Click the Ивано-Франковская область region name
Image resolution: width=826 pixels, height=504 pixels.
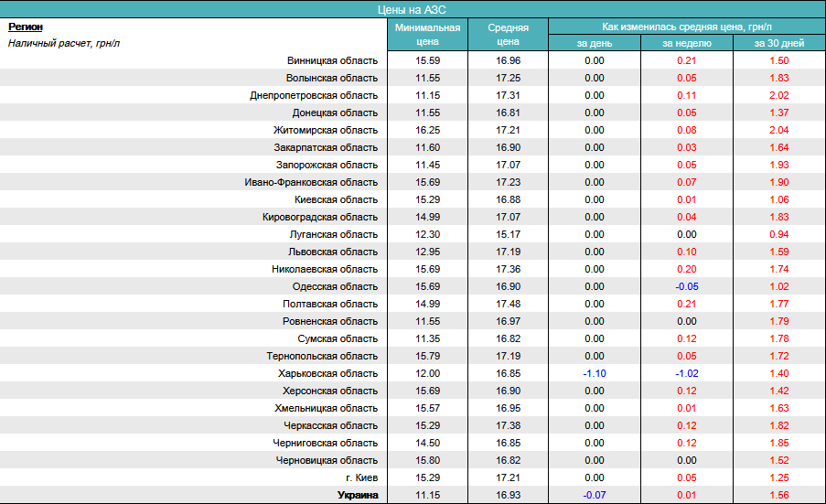310,182
